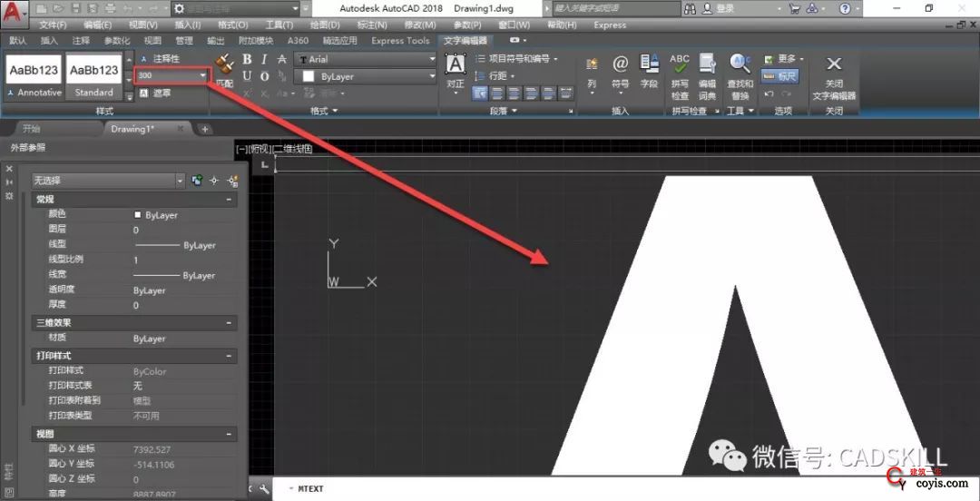
Task: Click the Save icon in quick access toolbar
Action: [x=75, y=9]
